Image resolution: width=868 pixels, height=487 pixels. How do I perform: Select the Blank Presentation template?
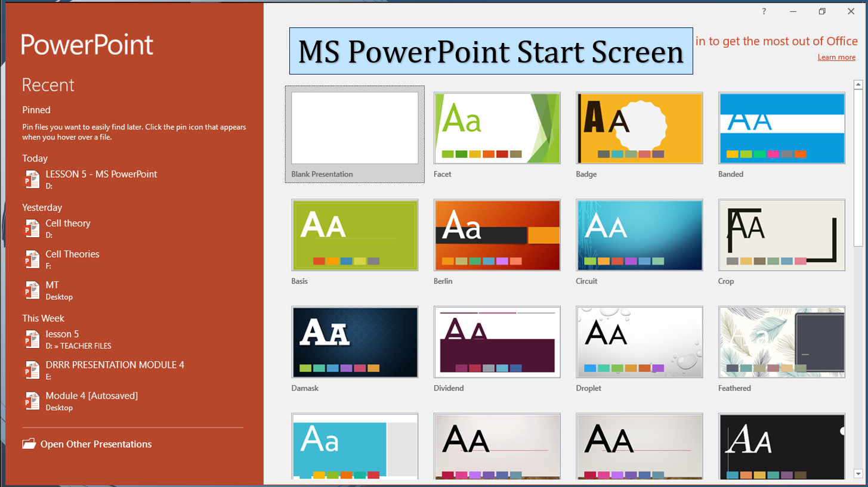pyautogui.click(x=354, y=128)
